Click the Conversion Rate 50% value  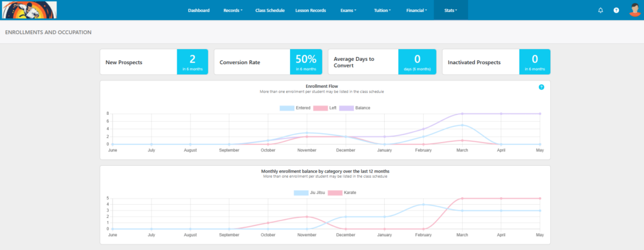pyautogui.click(x=306, y=59)
